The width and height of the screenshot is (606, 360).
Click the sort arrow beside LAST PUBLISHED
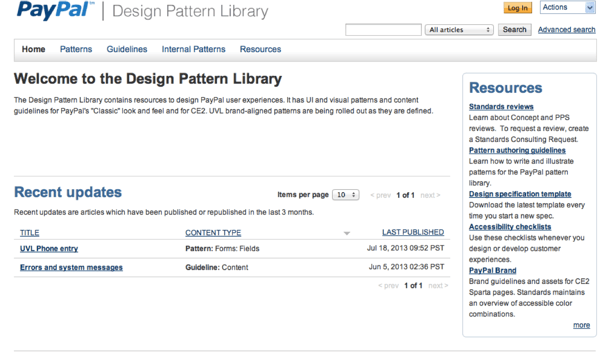pyautogui.click(x=347, y=233)
